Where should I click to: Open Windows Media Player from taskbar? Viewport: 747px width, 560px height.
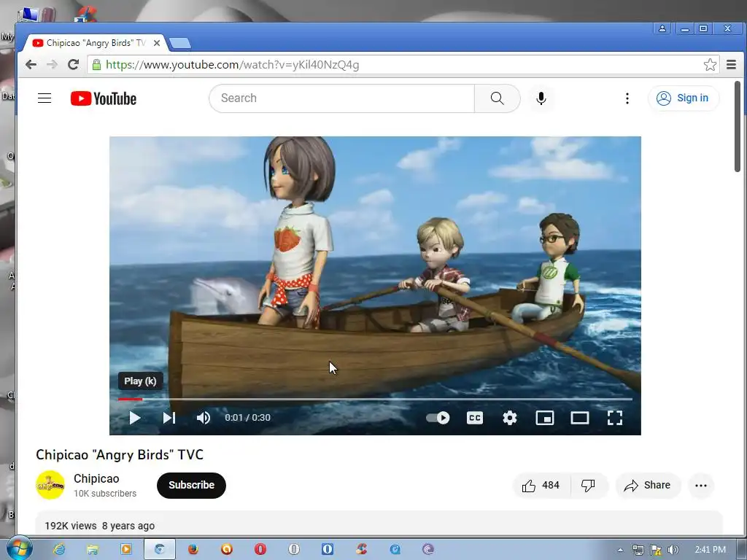coord(125,549)
